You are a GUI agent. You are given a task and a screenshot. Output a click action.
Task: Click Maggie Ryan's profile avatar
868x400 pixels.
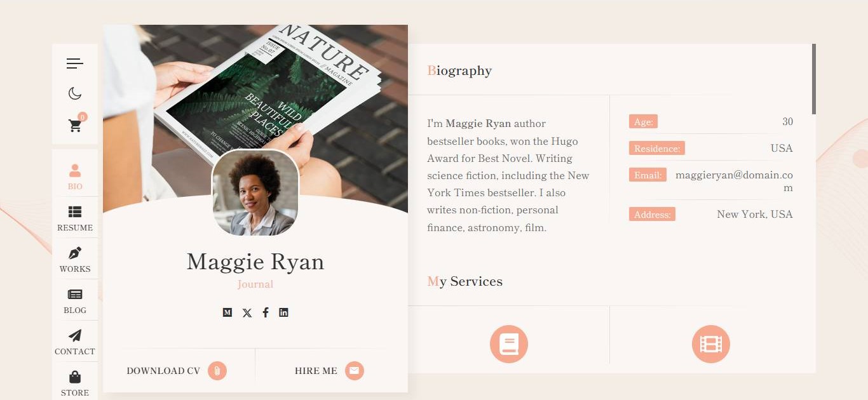coord(255,193)
